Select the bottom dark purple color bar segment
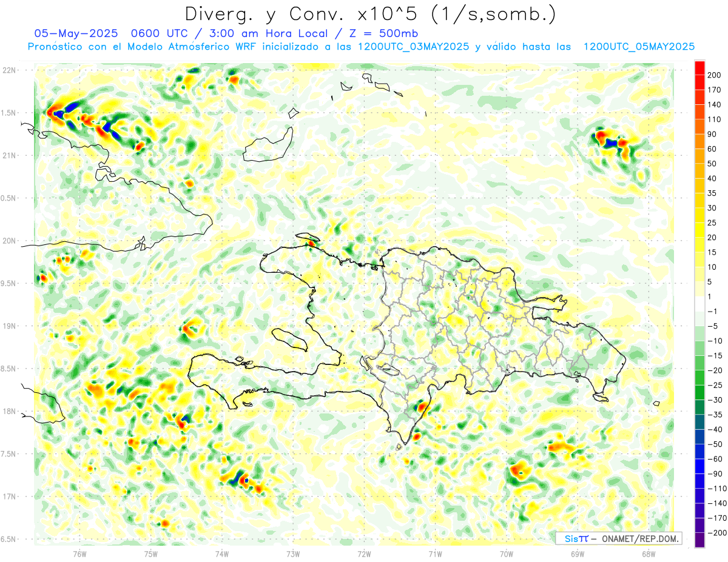The image size is (728, 562). click(700, 540)
